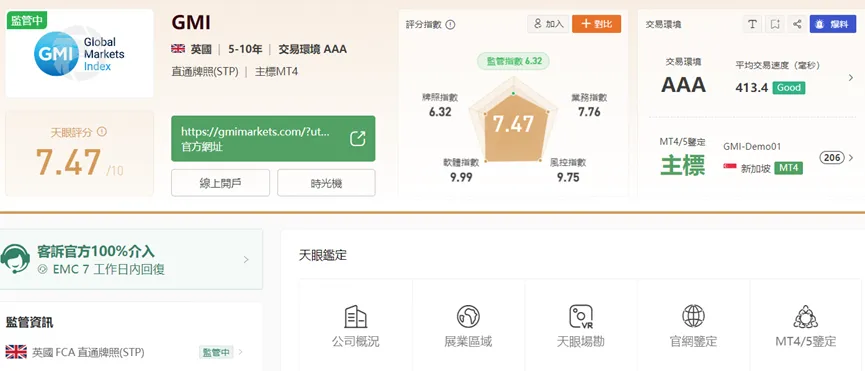The image size is (865, 371).
Task: Open the 客訴官方100%介入 banner arrow
Action: point(246,259)
